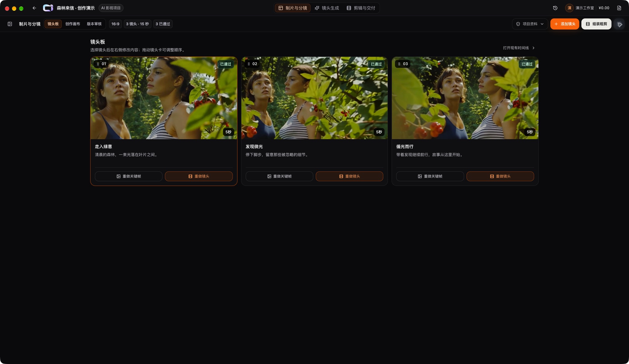Click 重做关键帧 on the 循光而行 card
Screen dimensions: 629x364
coord(430,176)
